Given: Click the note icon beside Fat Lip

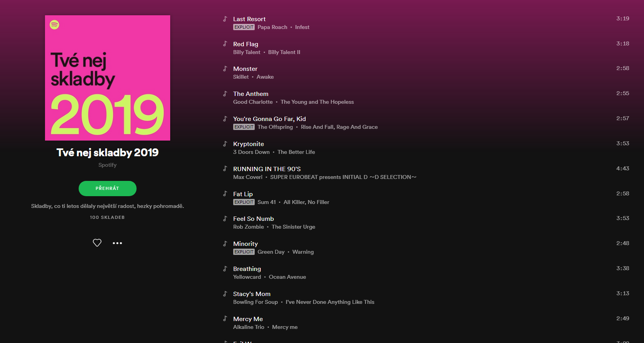Looking at the screenshot, I should click(225, 193).
